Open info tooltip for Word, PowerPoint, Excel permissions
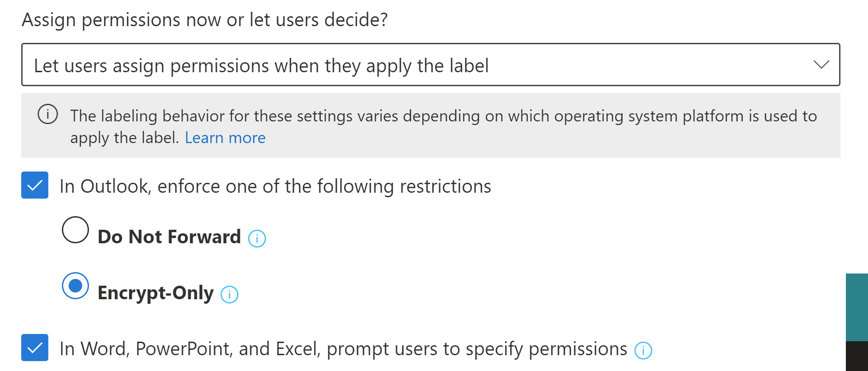Viewport: 868px width, 371px height. [x=643, y=350]
